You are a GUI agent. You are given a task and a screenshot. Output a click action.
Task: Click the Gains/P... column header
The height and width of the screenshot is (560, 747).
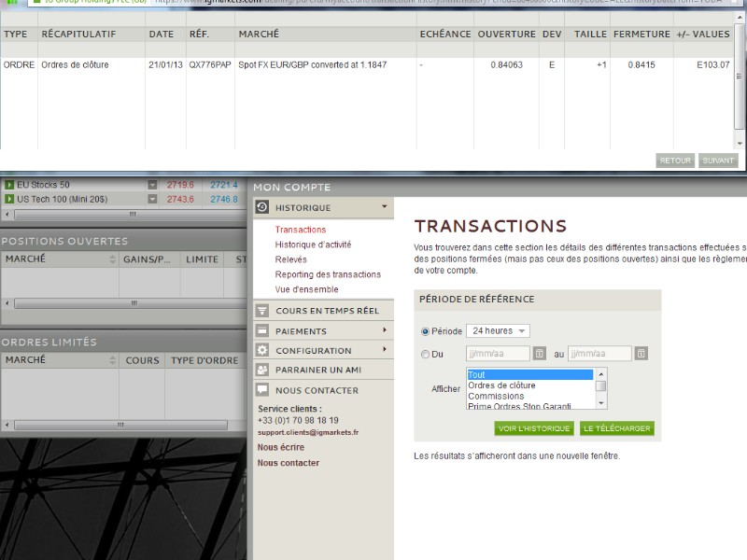point(149,259)
